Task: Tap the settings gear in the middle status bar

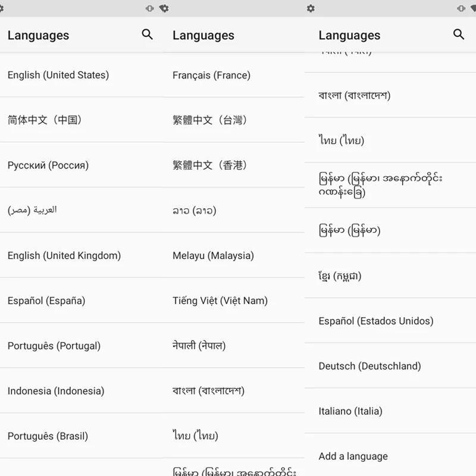Action: (164, 8)
